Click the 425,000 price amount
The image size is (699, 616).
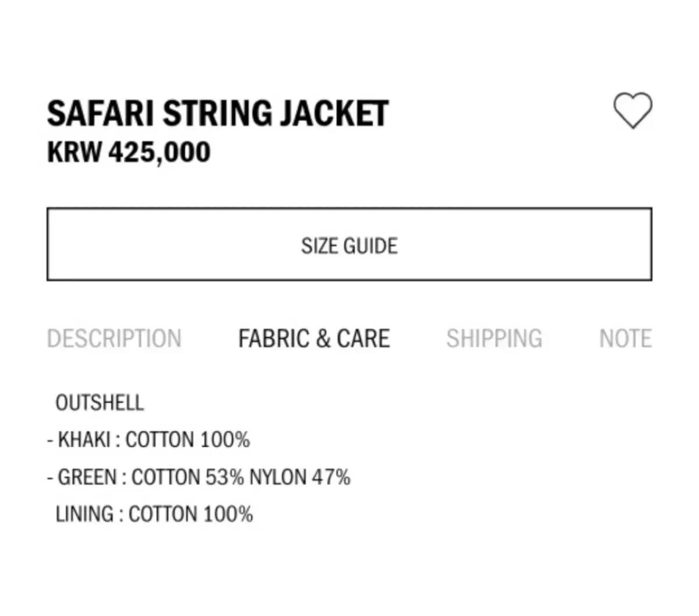click(x=159, y=153)
